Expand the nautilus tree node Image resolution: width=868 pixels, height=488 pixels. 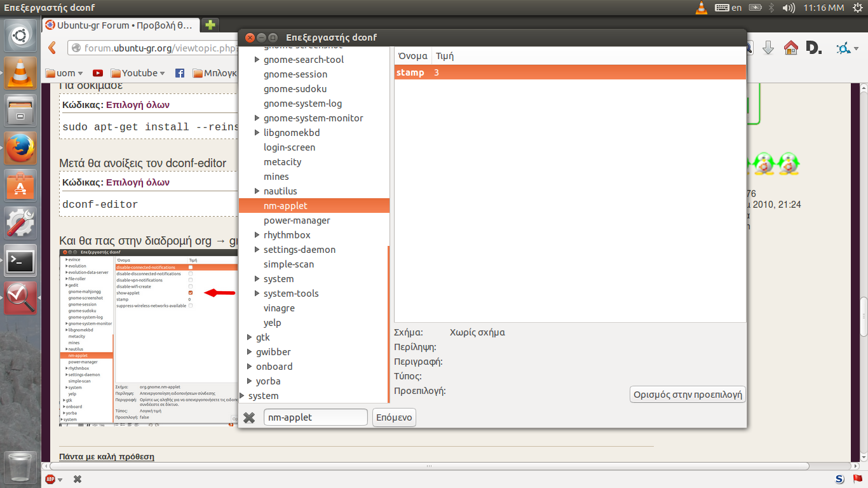[x=257, y=191]
